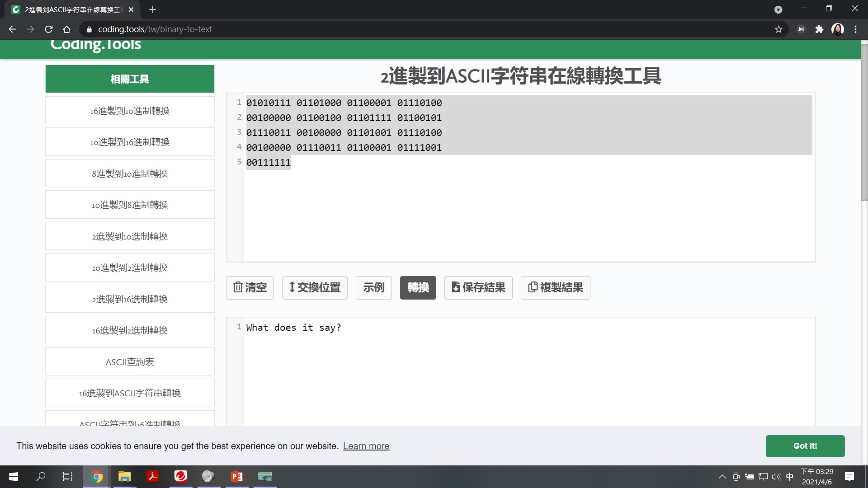Bookmark this page with the star icon
Screen dimensions: 868x488
pyautogui.click(x=778, y=29)
